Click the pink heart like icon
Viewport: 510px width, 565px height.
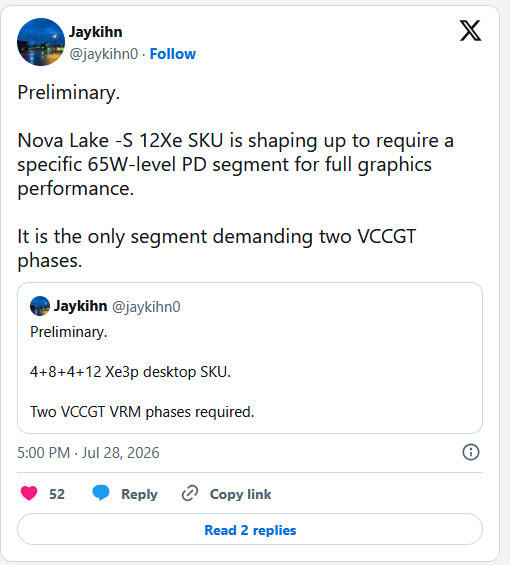pos(29,493)
